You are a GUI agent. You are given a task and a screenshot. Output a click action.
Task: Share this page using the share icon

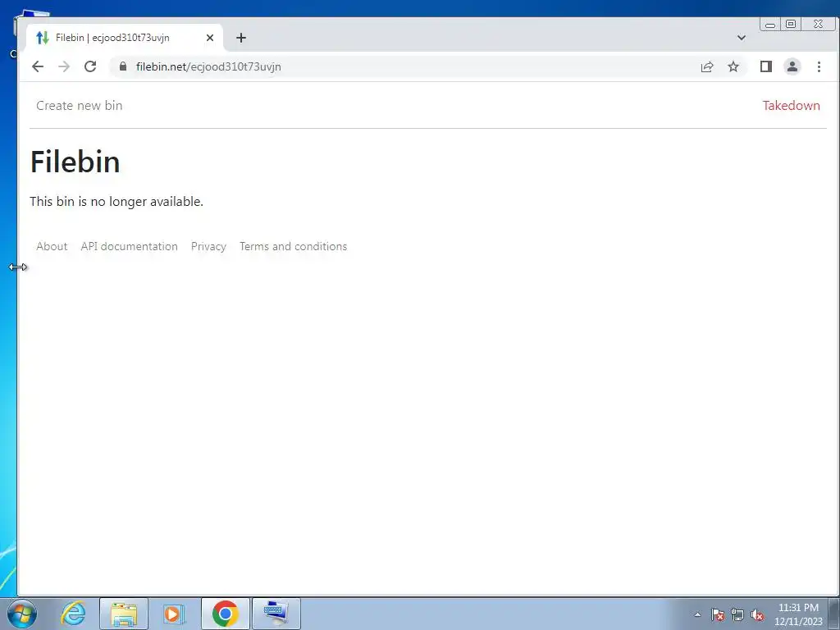[x=707, y=67]
